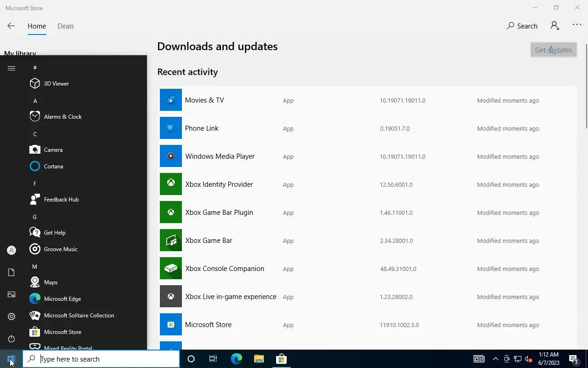Click the Microsoft Store row in Recent activity
The width and height of the screenshot is (588, 368).
click(367, 325)
